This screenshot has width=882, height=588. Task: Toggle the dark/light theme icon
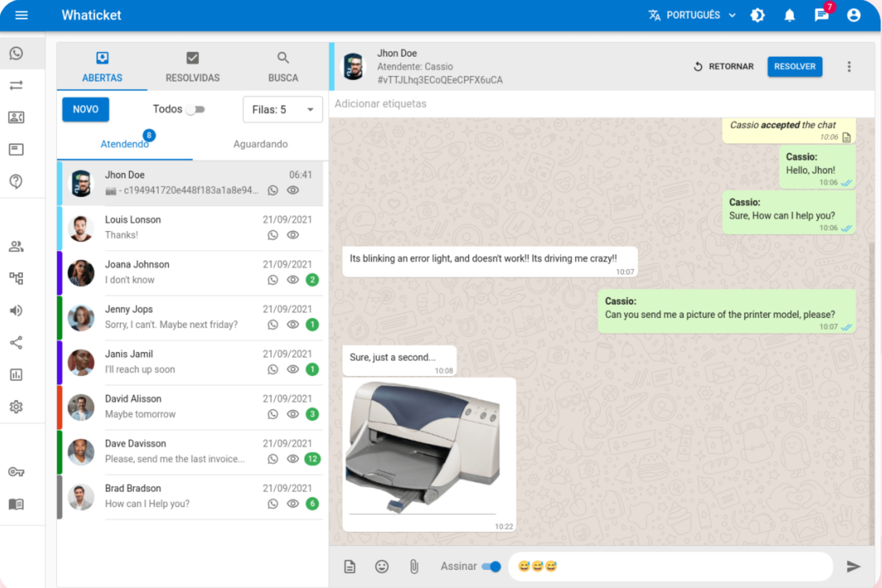click(757, 15)
